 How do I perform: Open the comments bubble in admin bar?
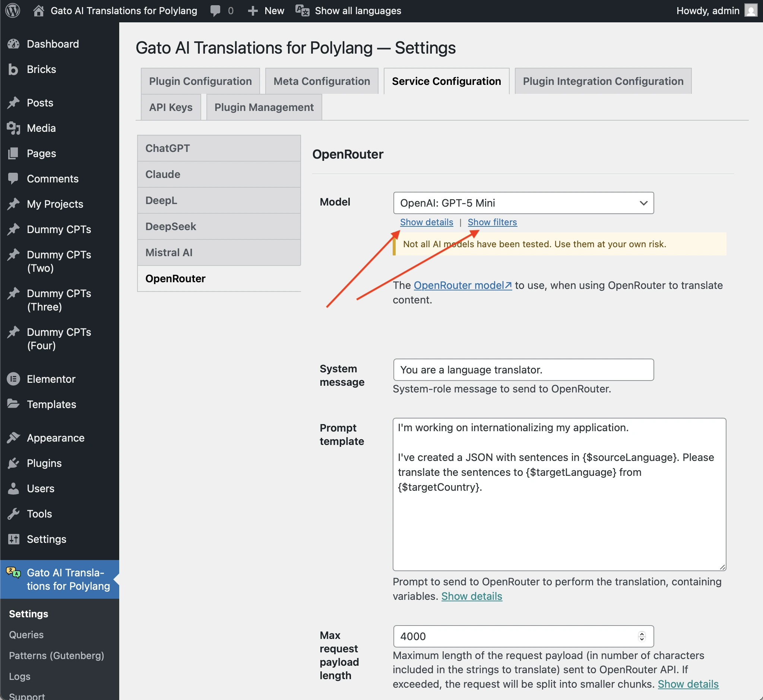pos(215,10)
